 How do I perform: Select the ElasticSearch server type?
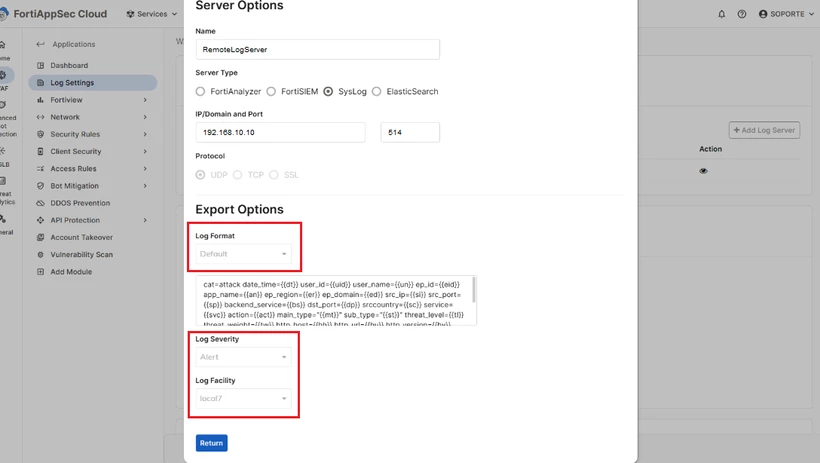click(377, 92)
